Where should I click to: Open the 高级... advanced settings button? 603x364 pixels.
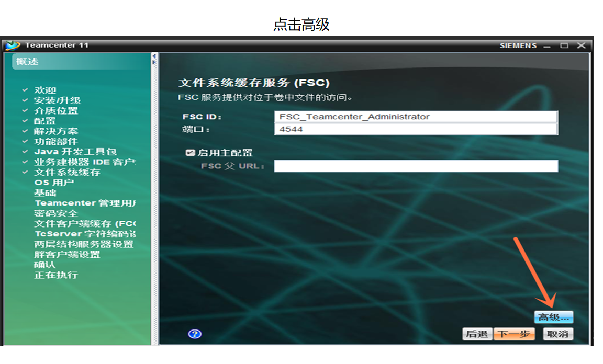tap(553, 317)
